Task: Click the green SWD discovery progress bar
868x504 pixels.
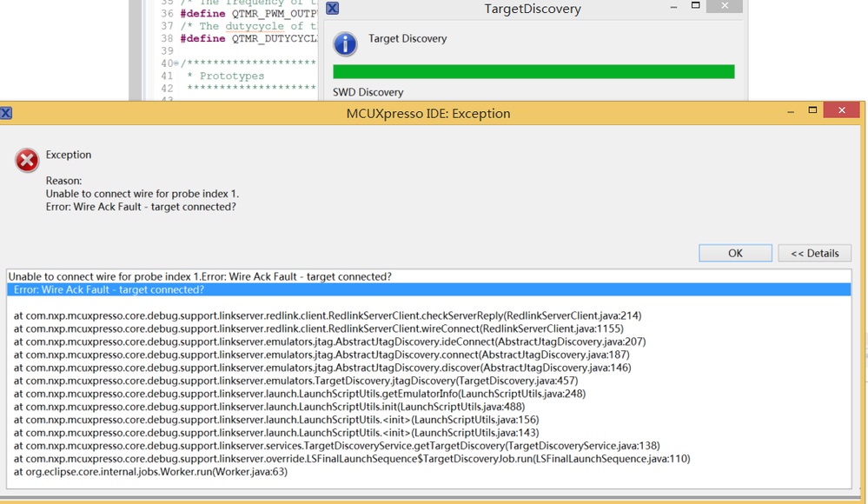Action: 533,72
